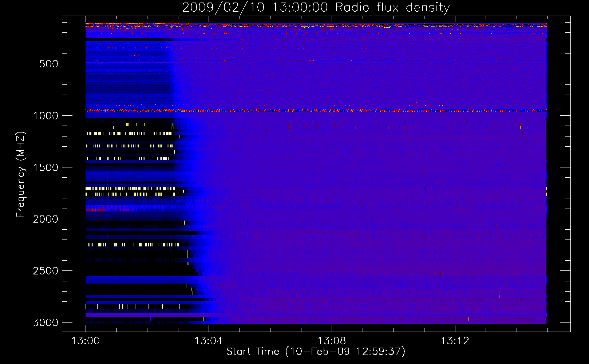This screenshot has width=589, height=364.
Task: Click the '3000' frequency tick label
Action: (x=46, y=323)
